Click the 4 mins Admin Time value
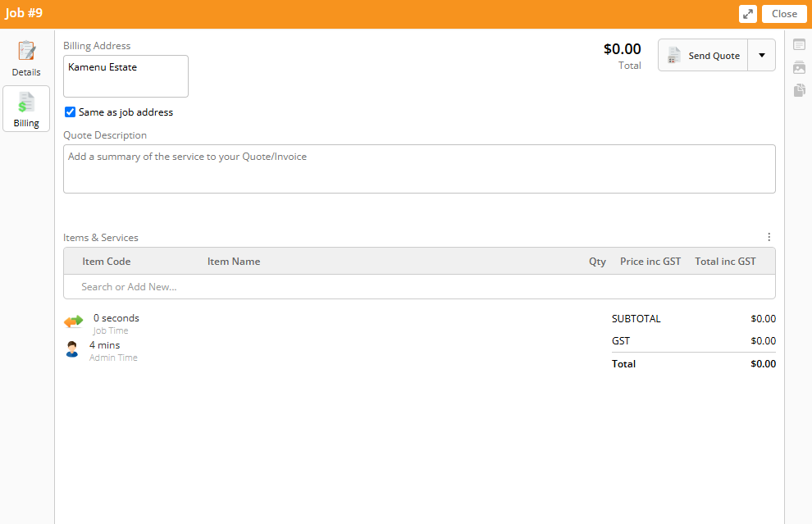Image resolution: width=812 pixels, height=524 pixels. tap(105, 345)
